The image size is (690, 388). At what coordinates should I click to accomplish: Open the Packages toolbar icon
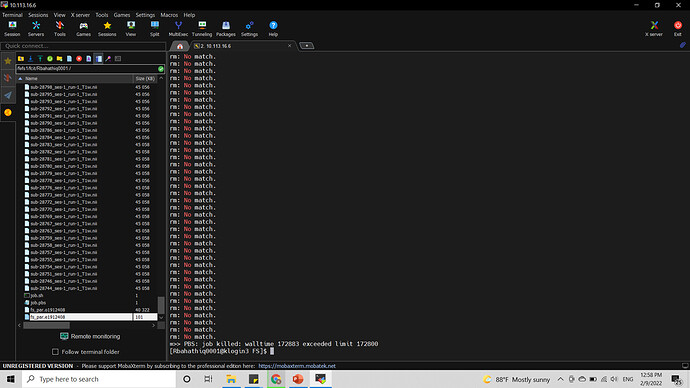(x=226, y=29)
